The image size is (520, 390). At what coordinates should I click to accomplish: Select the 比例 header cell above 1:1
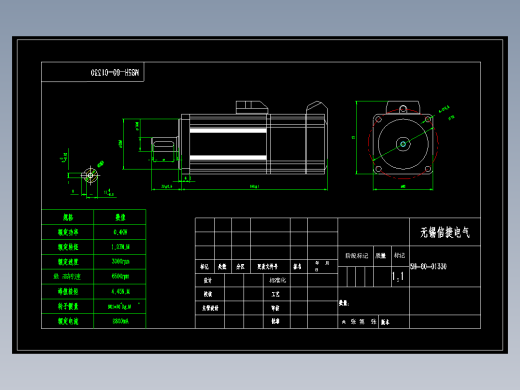tap(400, 256)
